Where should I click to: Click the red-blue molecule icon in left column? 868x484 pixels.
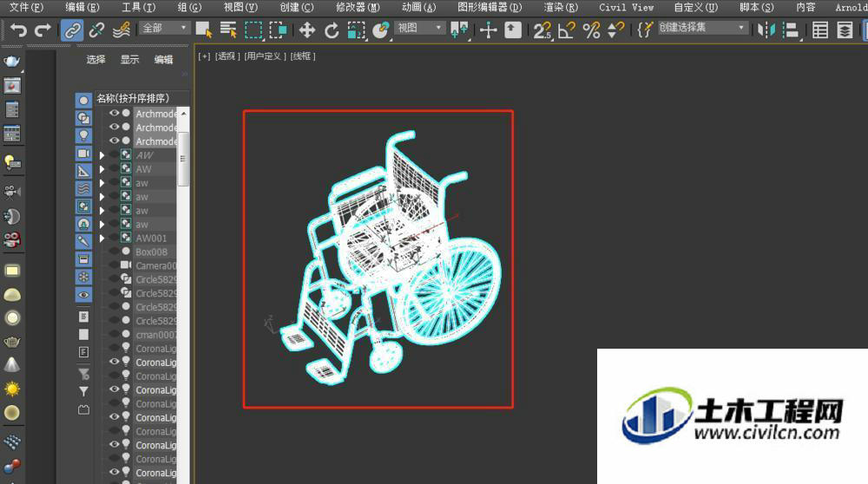(x=11, y=467)
